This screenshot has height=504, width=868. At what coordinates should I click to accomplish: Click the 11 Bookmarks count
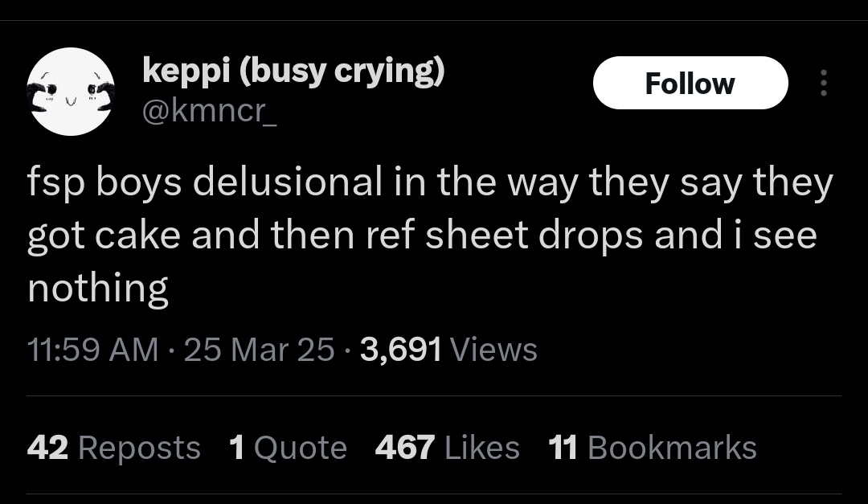[x=652, y=448]
